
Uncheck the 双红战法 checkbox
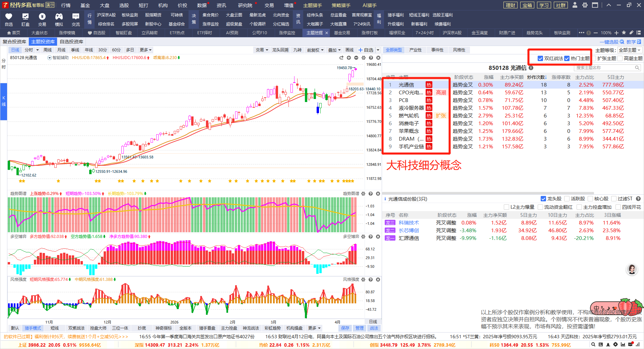click(x=540, y=58)
